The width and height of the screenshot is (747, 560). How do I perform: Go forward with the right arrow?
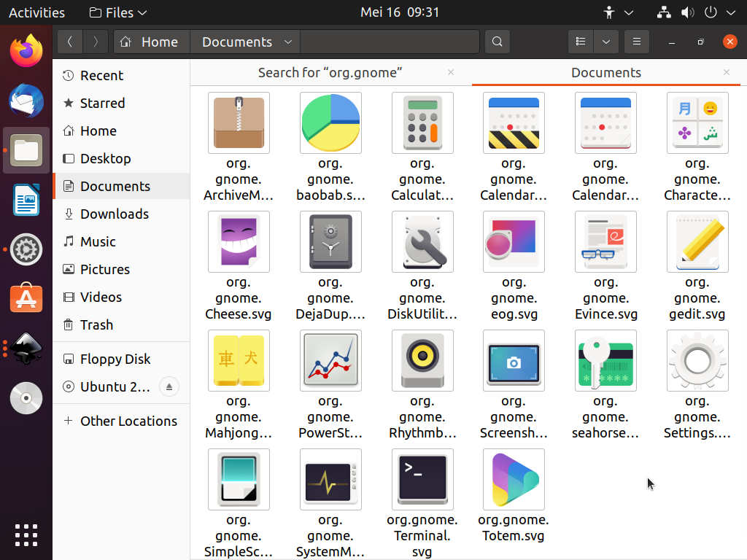pos(96,42)
